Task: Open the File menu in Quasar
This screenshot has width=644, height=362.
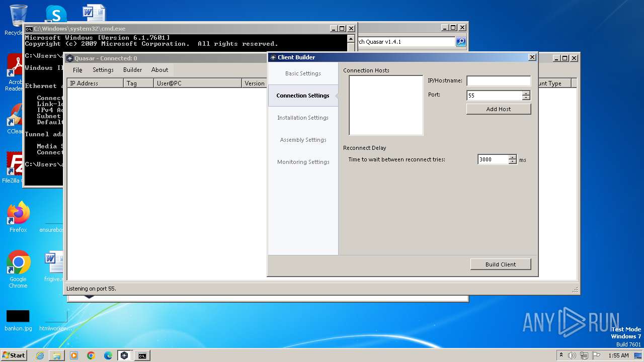Action: 77,70
